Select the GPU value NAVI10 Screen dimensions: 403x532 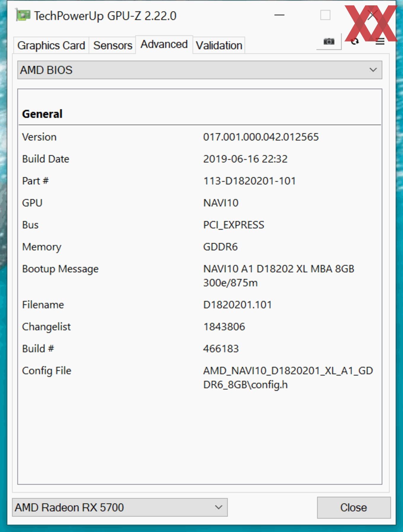(x=221, y=203)
